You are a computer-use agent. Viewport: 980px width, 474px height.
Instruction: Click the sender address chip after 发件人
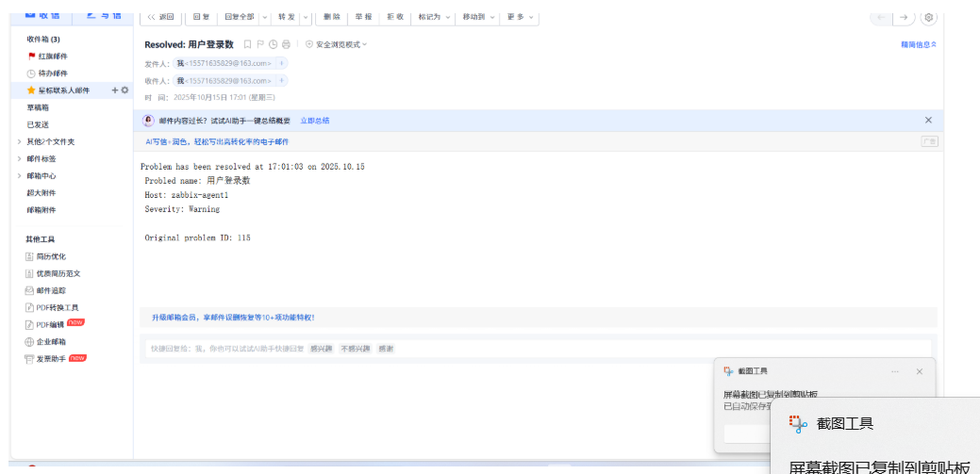point(224,63)
